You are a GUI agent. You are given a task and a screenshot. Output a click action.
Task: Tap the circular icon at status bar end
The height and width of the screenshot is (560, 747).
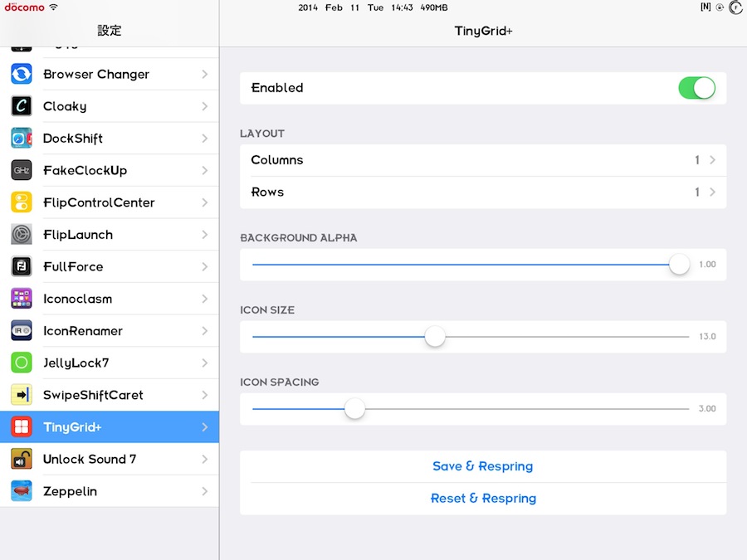click(x=735, y=7)
